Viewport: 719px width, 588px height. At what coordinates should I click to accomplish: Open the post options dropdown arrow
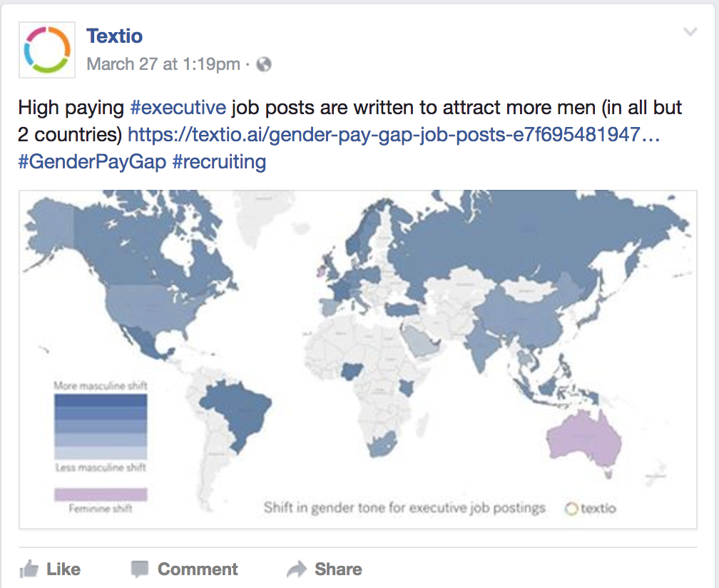tap(690, 32)
